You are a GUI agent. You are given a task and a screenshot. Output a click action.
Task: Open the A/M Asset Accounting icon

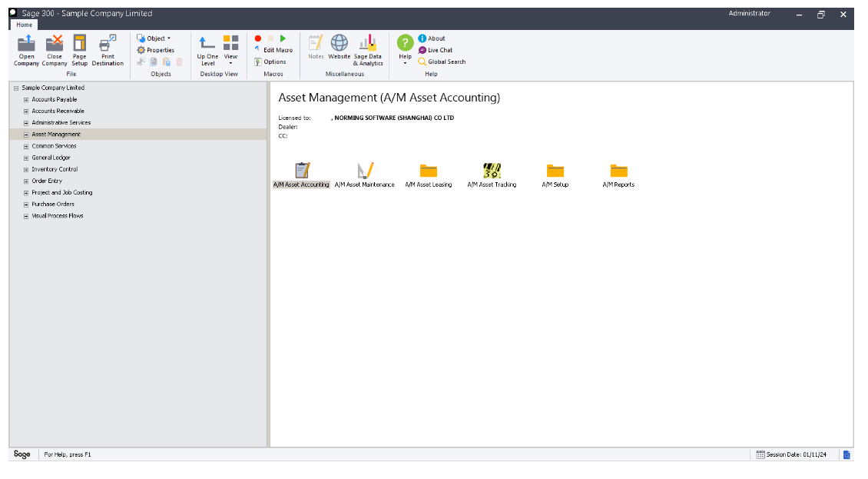tap(302, 170)
